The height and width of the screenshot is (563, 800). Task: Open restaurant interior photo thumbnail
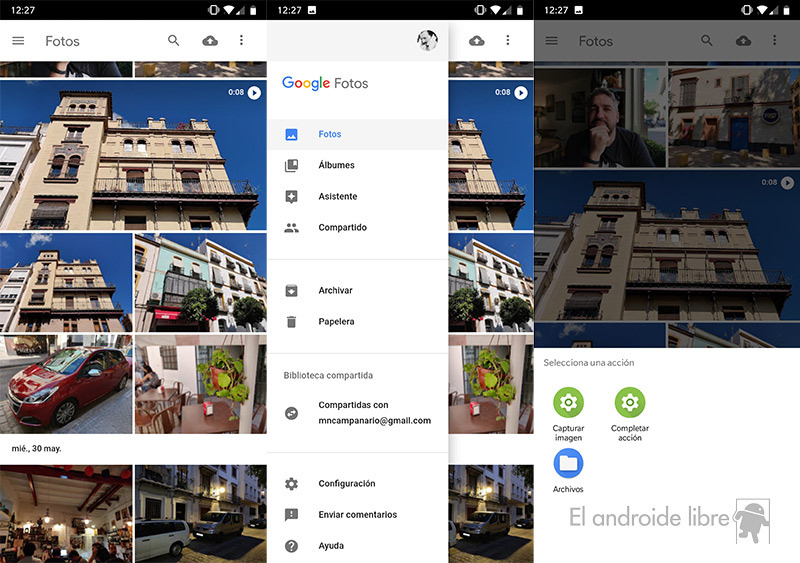pyautogui.click(x=66, y=513)
